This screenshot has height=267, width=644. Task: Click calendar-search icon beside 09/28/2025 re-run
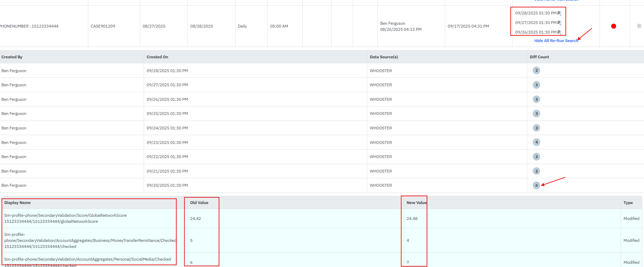point(559,13)
